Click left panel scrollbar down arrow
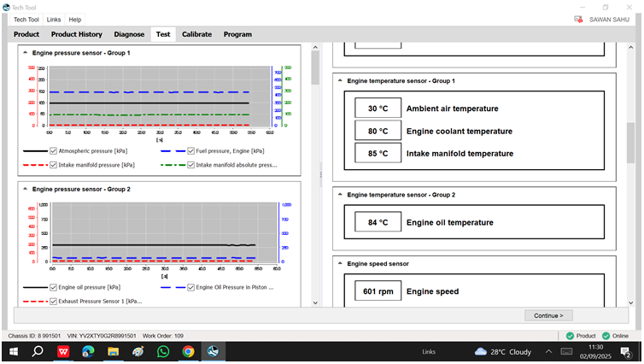This screenshot has height=364, width=644. click(x=315, y=302)
